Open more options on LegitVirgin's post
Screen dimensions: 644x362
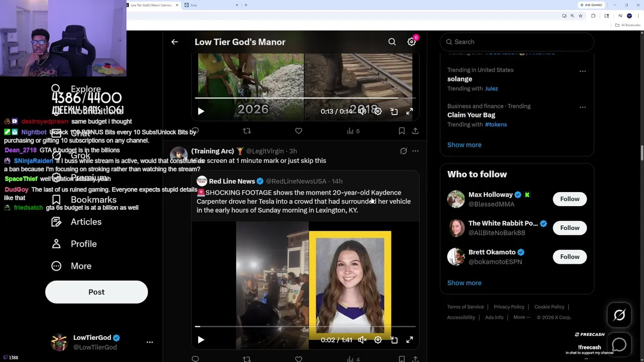point(415,151)
